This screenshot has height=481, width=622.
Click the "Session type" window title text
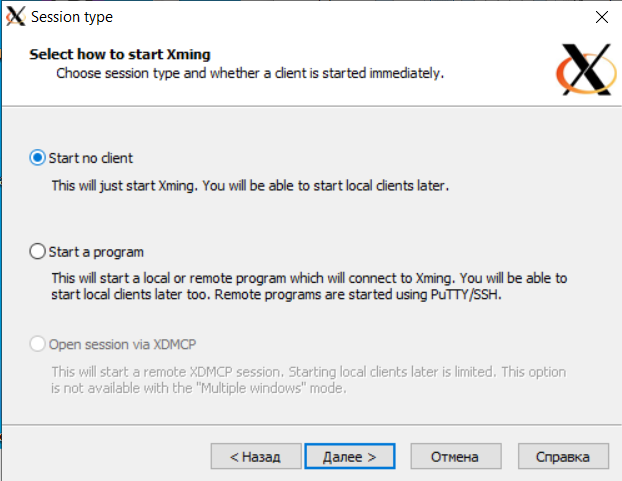click(x=72, y=17)
